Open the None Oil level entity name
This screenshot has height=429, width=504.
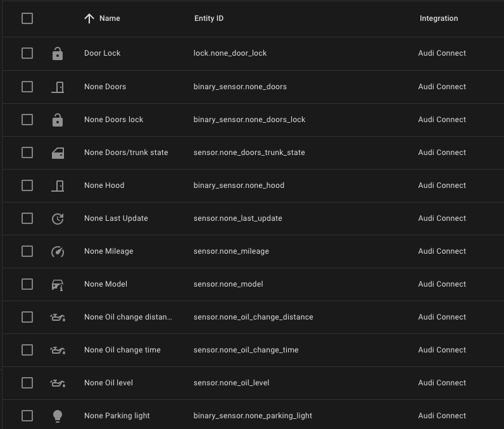click(109, 383)
